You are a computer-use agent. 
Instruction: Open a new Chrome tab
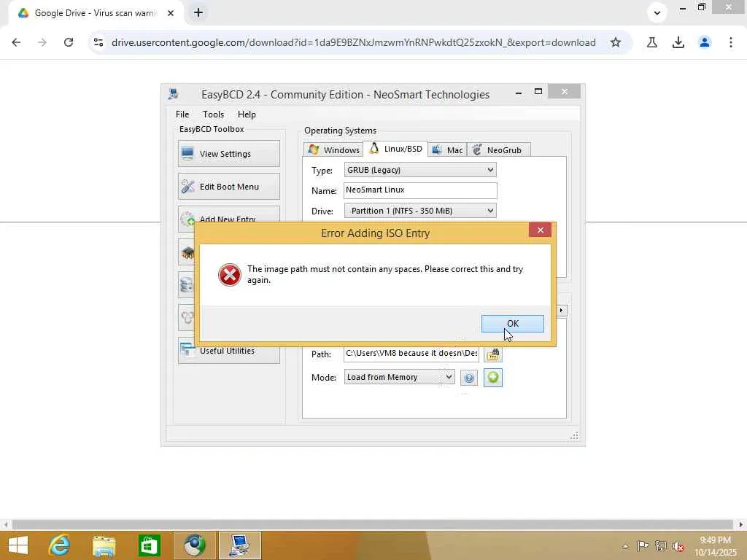(198, 13)
